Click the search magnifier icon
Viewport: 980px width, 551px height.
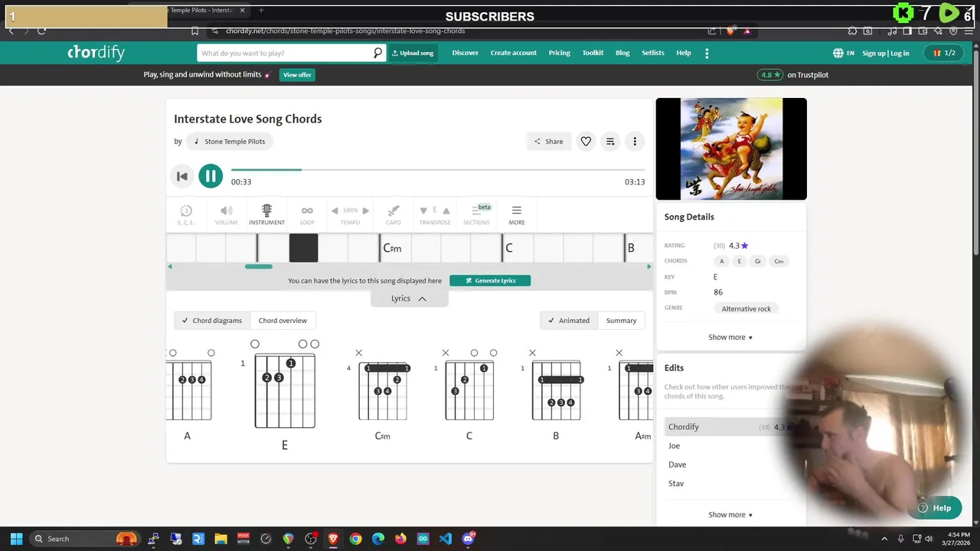coord(377,53)
